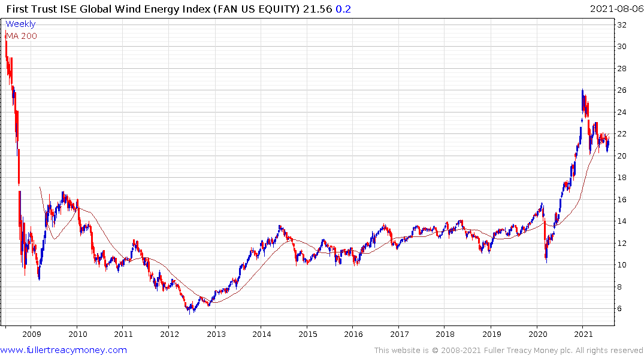Click the 30 price axis label
This screenshot has width=644, height=359.
click(x=622, y=47)
